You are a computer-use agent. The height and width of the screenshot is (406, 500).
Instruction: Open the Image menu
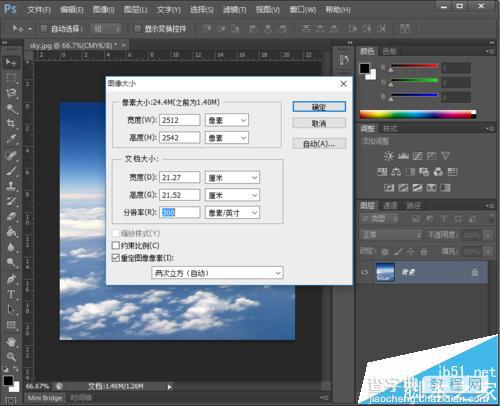pos(104,10)
